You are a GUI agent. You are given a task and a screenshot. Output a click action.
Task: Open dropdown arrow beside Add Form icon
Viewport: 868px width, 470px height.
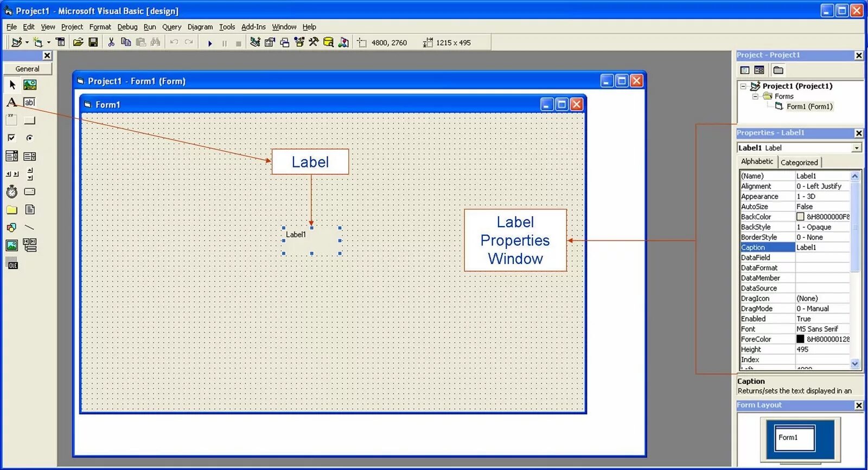[x=48, y=42]
